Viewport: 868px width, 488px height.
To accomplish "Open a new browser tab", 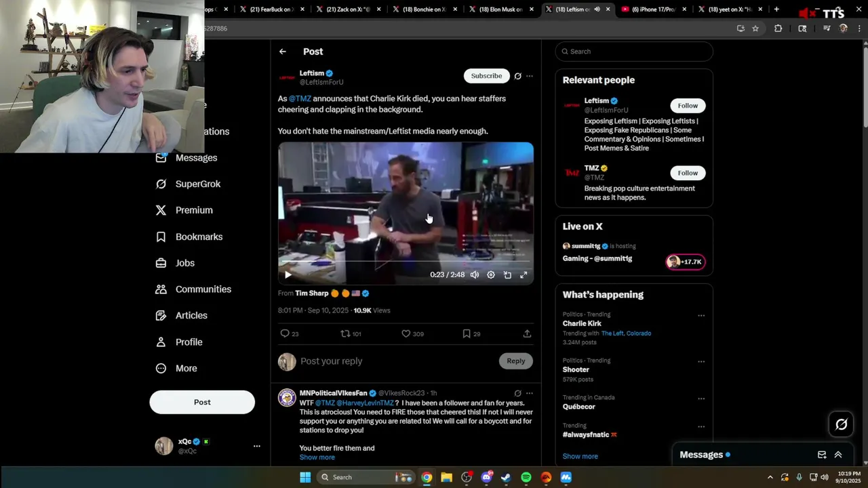I will (776, 9).
